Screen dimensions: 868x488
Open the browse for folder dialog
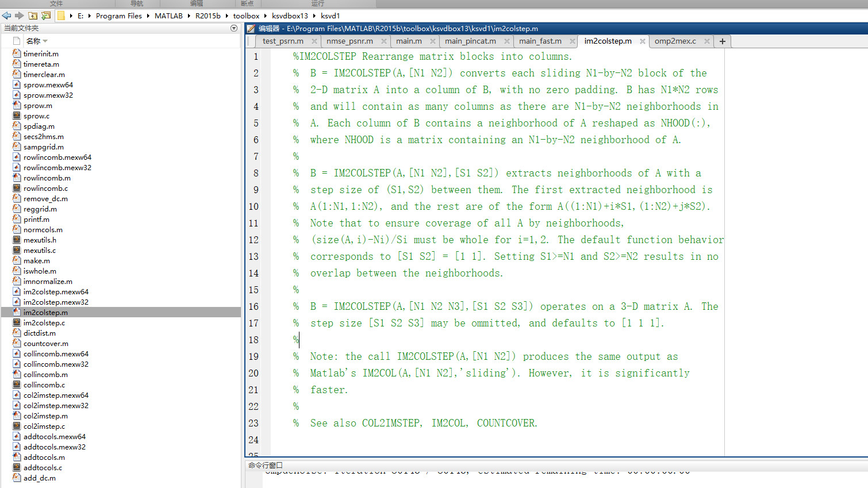46,16
